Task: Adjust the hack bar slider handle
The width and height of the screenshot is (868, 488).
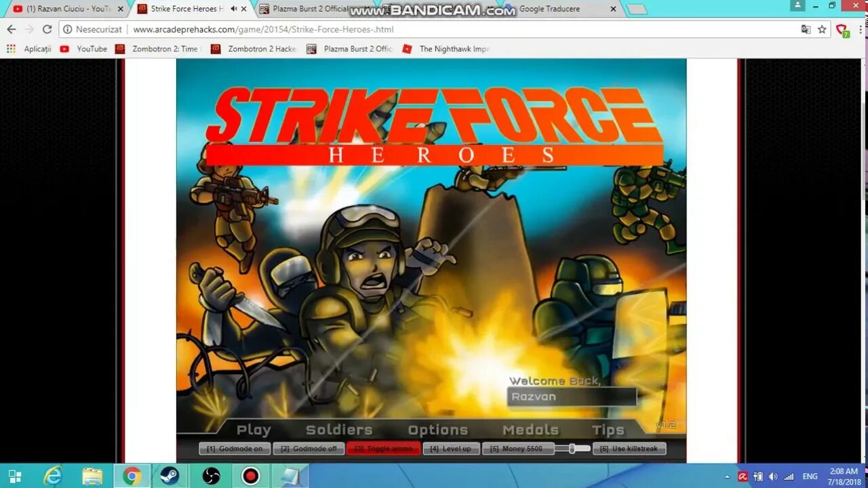Action: (572, 448)
